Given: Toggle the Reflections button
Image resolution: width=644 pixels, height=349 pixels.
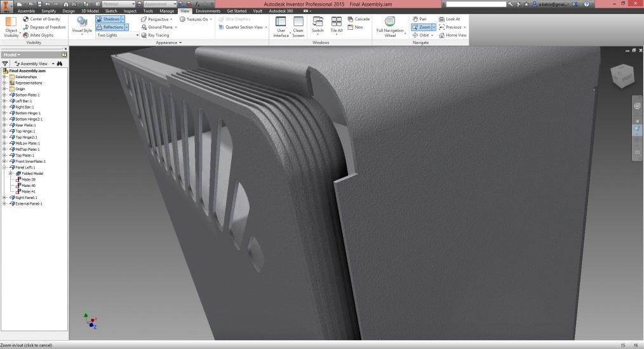Looking at the screenshot, I should [110, 27].
